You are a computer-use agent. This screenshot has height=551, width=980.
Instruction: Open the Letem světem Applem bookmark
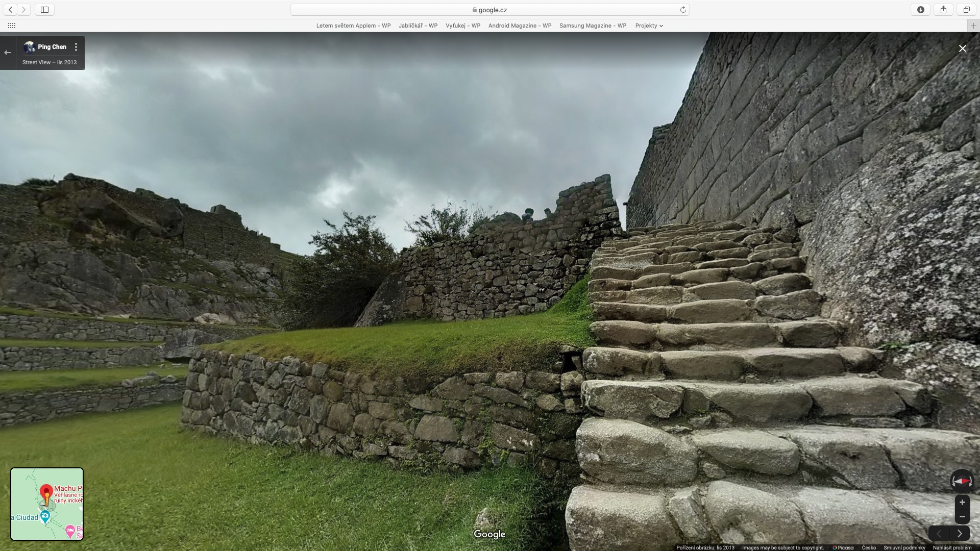point(353,26)
